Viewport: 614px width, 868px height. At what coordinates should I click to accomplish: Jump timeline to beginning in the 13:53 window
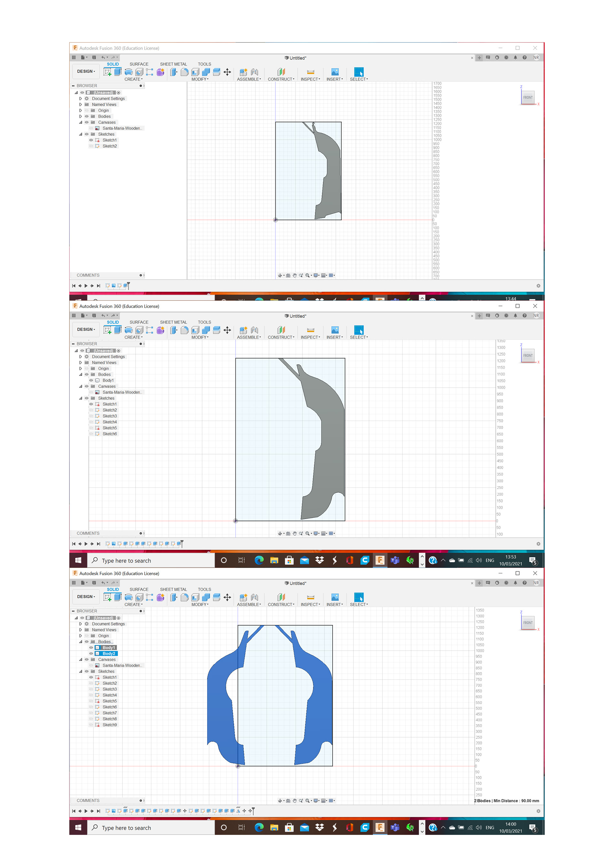point(74,544)
